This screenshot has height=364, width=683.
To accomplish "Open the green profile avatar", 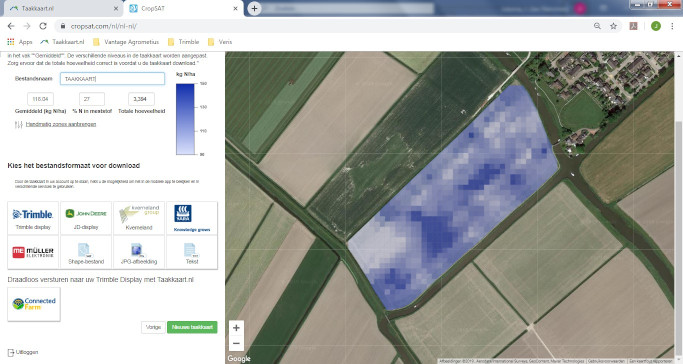I will (656, 26).
